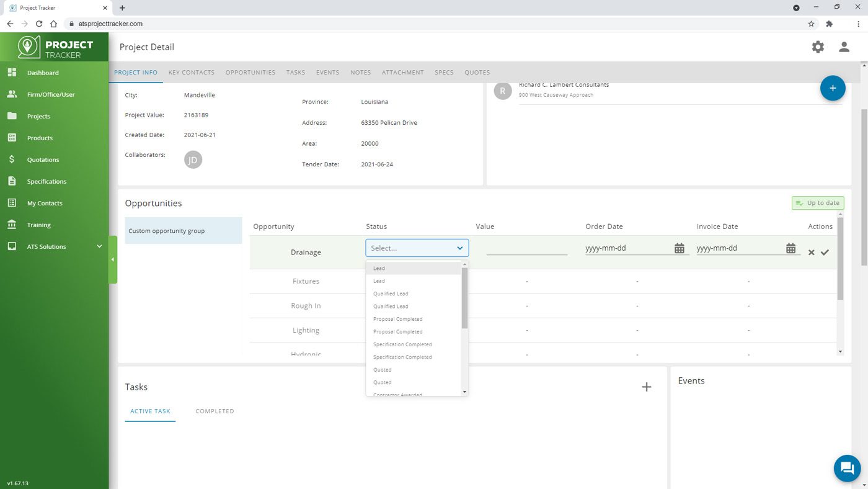Open Specs tab

[444, 73]
